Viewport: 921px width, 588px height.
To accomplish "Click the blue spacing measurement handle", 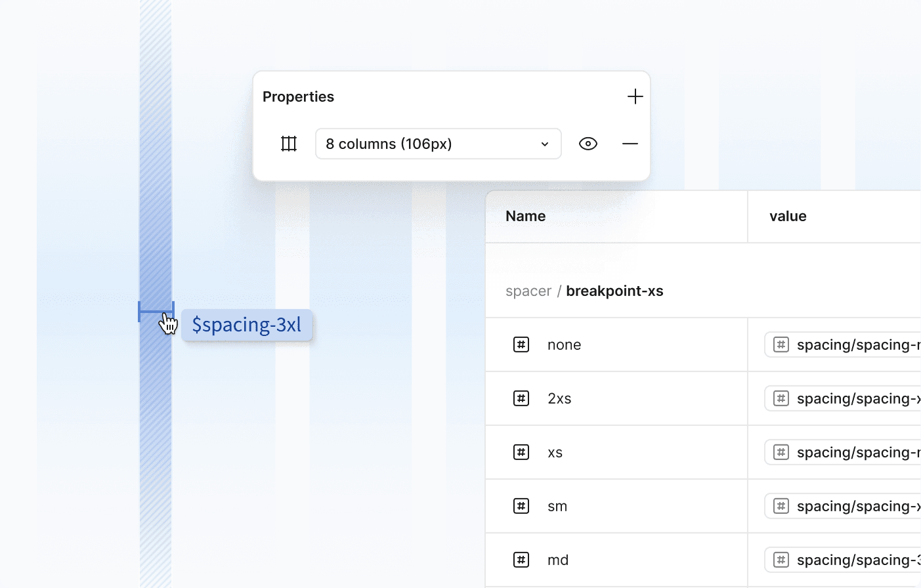I will [156, 312].
